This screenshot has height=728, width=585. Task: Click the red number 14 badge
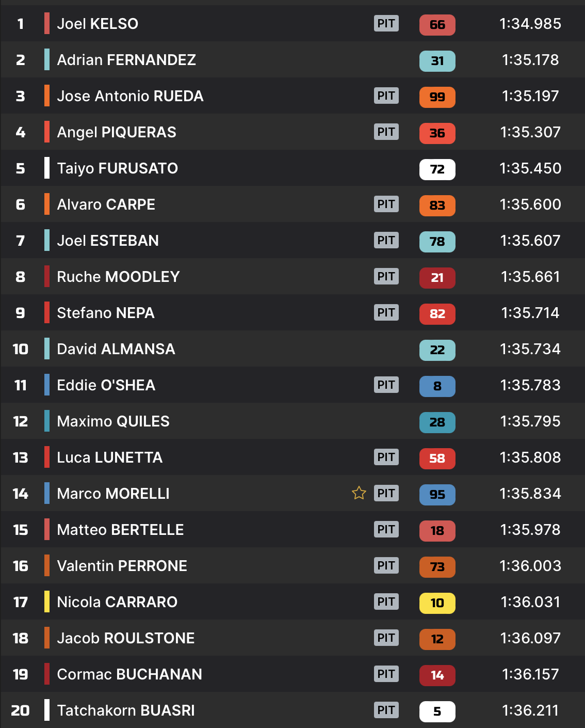click(x=437, y=675)
